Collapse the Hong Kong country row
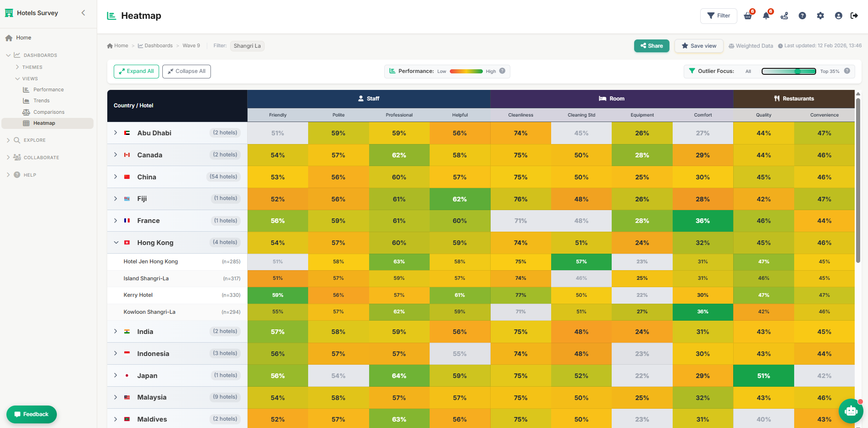 (116, 242)
